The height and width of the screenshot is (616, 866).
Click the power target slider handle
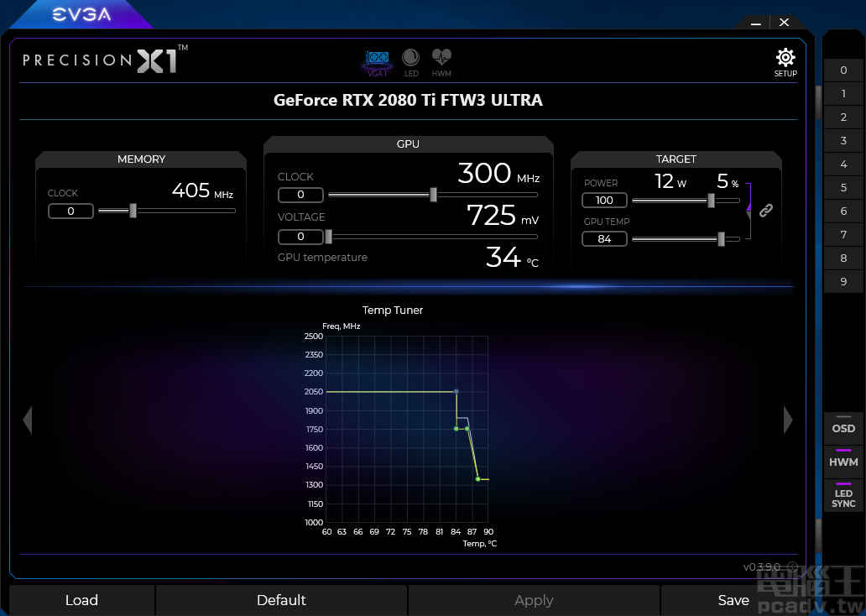712,201
